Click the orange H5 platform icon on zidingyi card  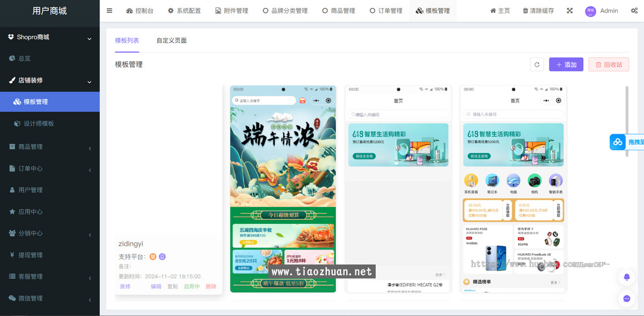point(152,256)
